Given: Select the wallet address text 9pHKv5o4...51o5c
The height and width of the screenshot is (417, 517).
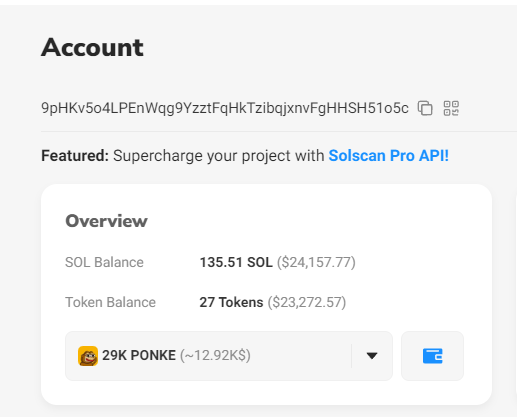Looking at the screenshot, I should coord(225,108).
